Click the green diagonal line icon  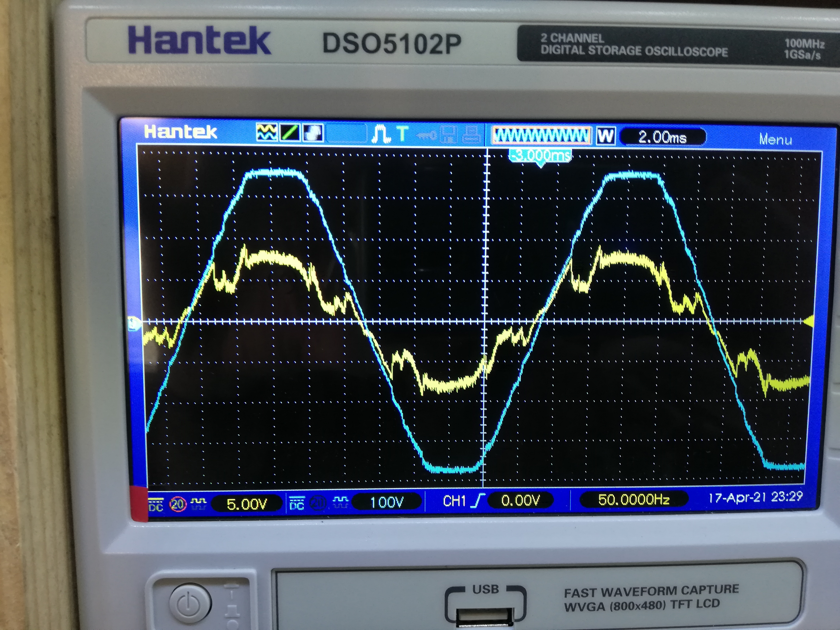coord(290,133)
